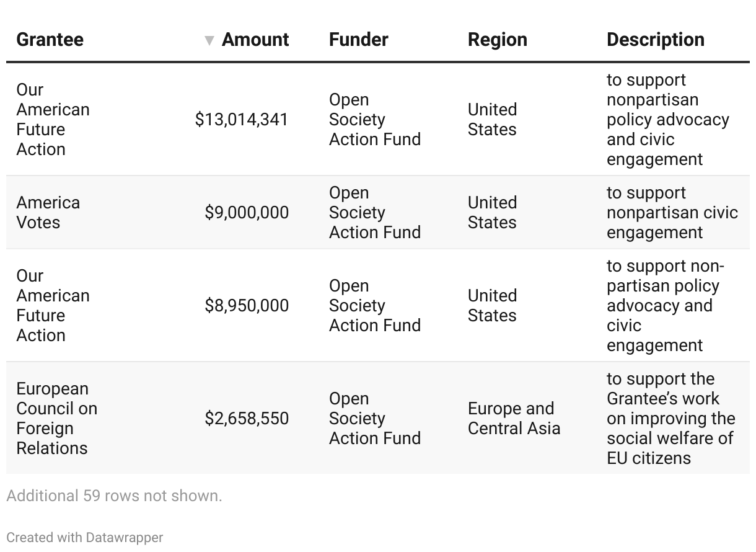Click the Funder column header
This screenshot has width=756, height=552.
[x=358, y=40]
